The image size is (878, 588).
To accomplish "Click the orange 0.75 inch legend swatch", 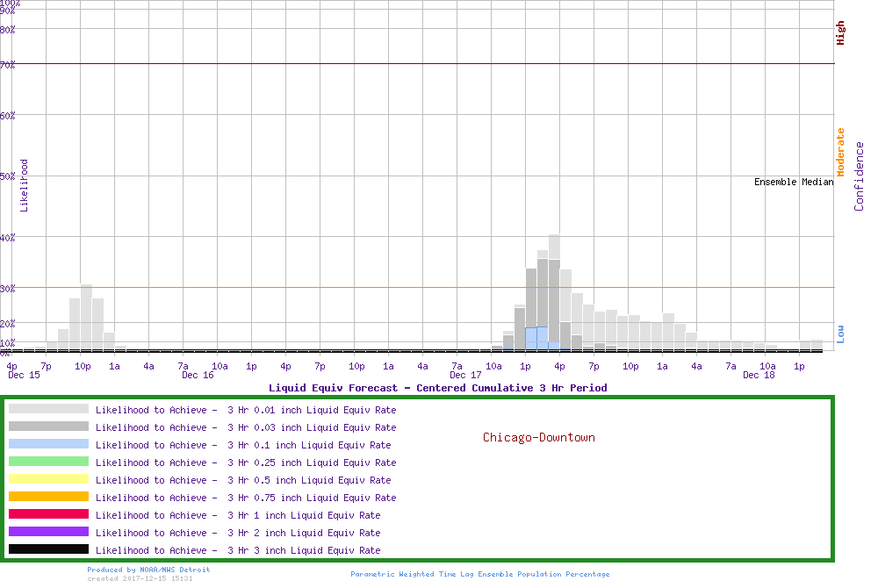I will point(48,497).
